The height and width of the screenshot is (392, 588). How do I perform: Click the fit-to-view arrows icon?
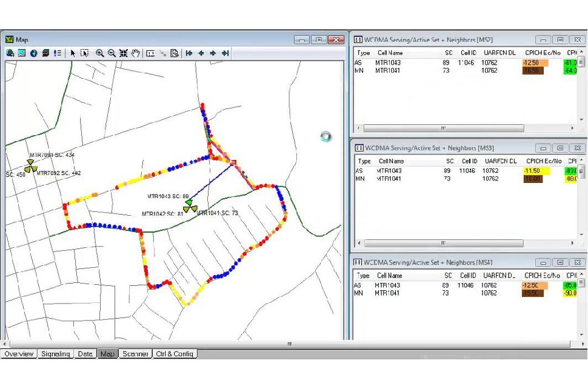[124, 53]
